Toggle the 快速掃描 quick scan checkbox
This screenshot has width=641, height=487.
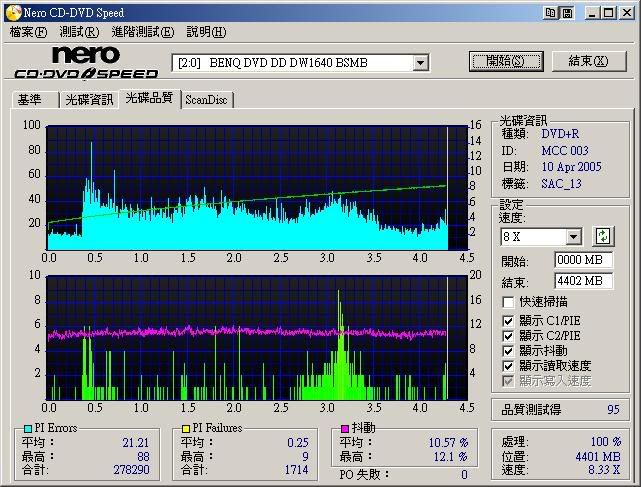coord(508,302)
